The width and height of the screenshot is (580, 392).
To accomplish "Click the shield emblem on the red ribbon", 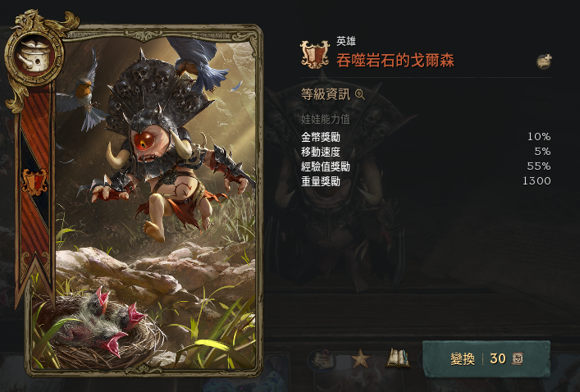I will [34, 181].
